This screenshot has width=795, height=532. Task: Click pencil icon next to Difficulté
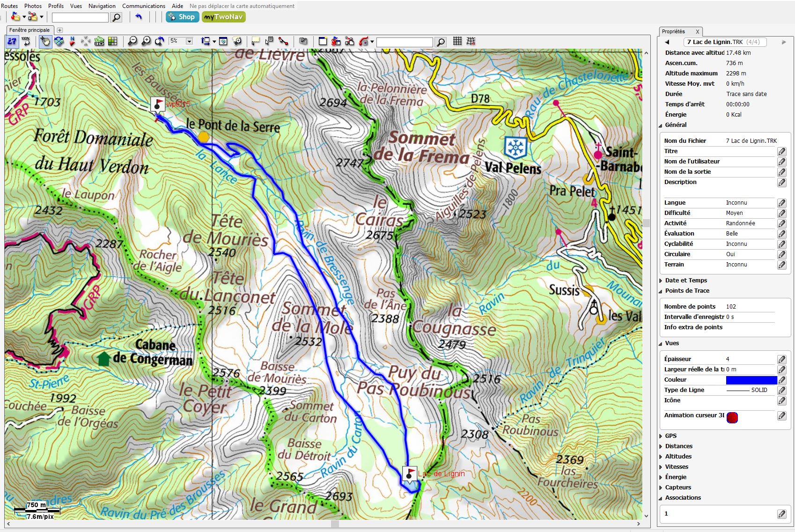tap(781, 213)
